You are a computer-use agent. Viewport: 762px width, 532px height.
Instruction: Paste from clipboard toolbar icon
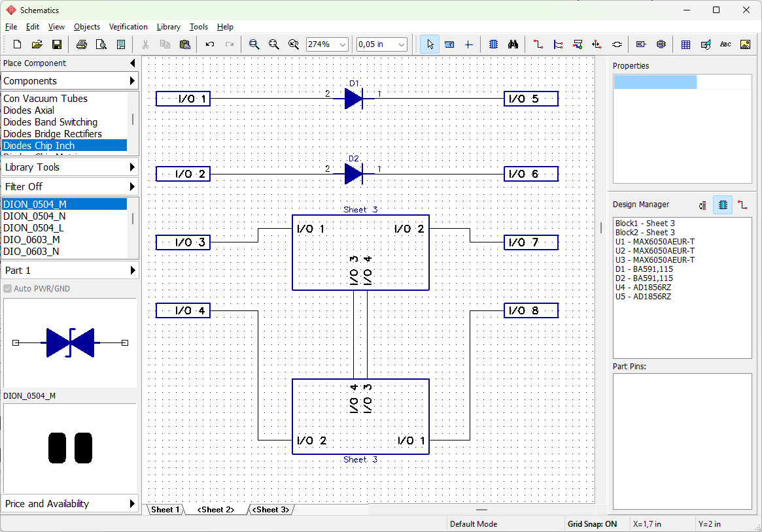184,44
